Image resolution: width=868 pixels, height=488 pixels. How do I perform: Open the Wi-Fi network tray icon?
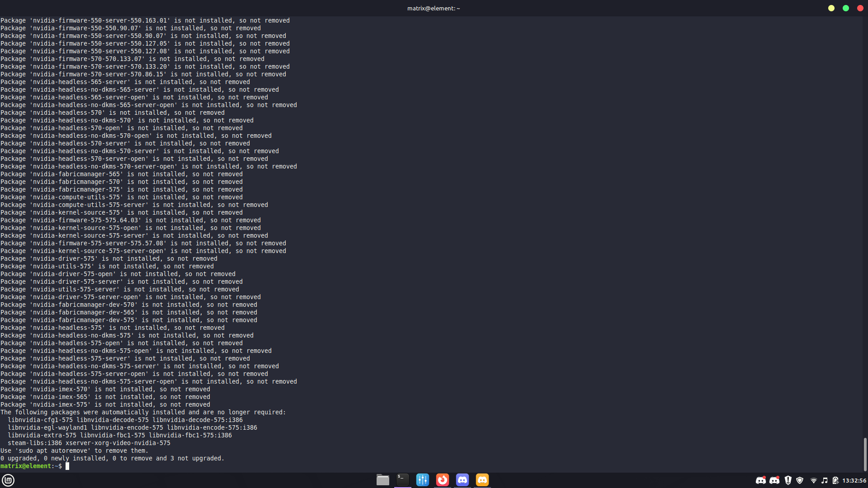tap(814, 480)
